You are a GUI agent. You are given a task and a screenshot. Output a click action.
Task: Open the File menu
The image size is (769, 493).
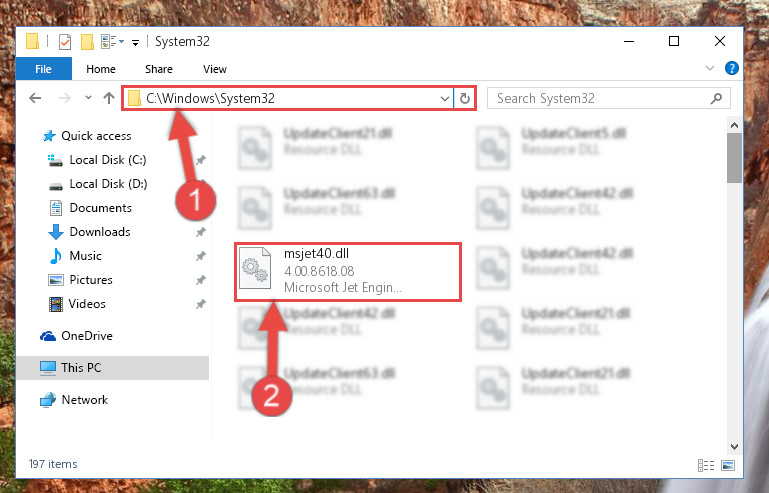click(44, 69)
